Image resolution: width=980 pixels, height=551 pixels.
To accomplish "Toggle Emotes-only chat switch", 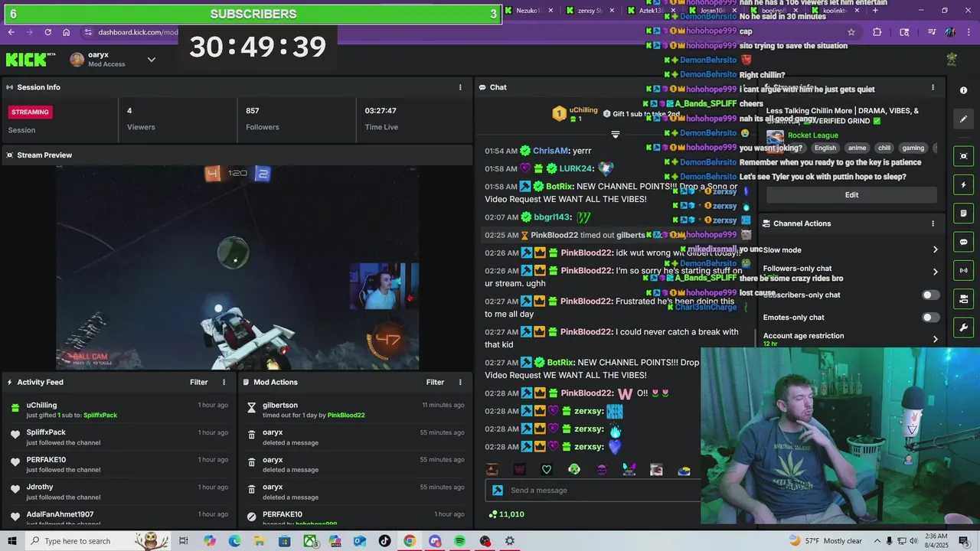I will coord(930,318).
